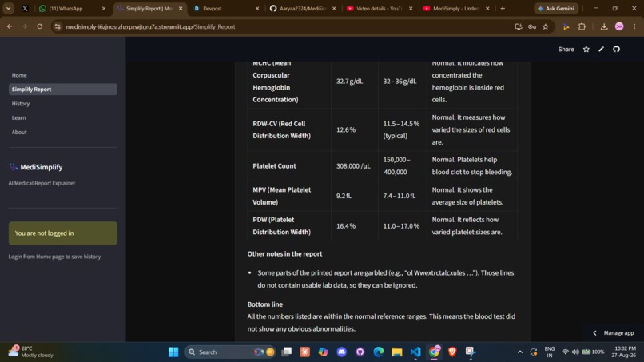The width and height of the screenshot is (644, 362).
Task: Reload the current page
Action: pos(40,26)
